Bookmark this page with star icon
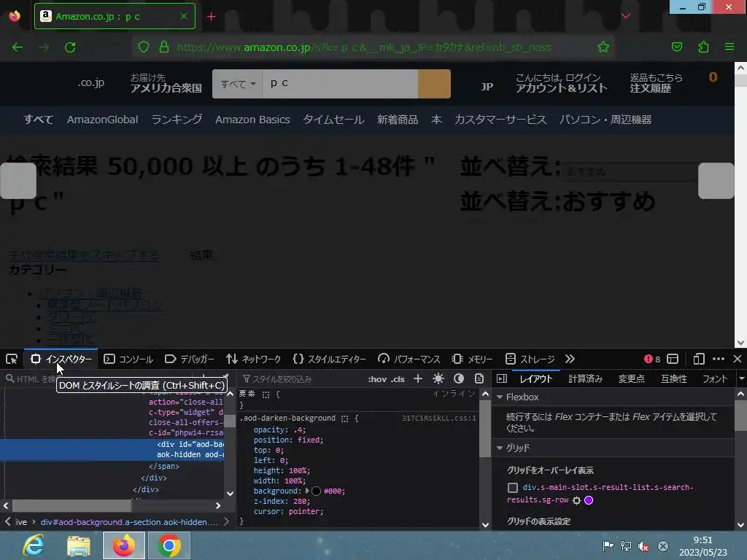 603,47
